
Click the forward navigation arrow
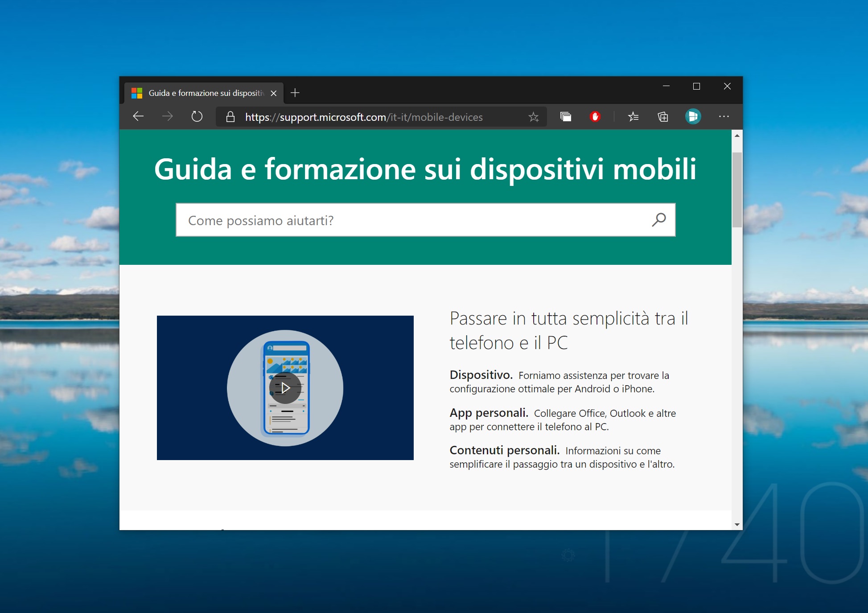click(x=167, y=117)
